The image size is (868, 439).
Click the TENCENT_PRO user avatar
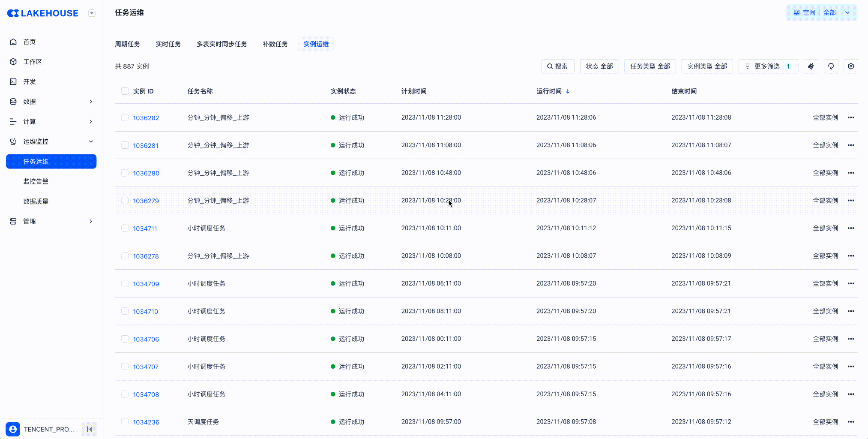(13, 429)
